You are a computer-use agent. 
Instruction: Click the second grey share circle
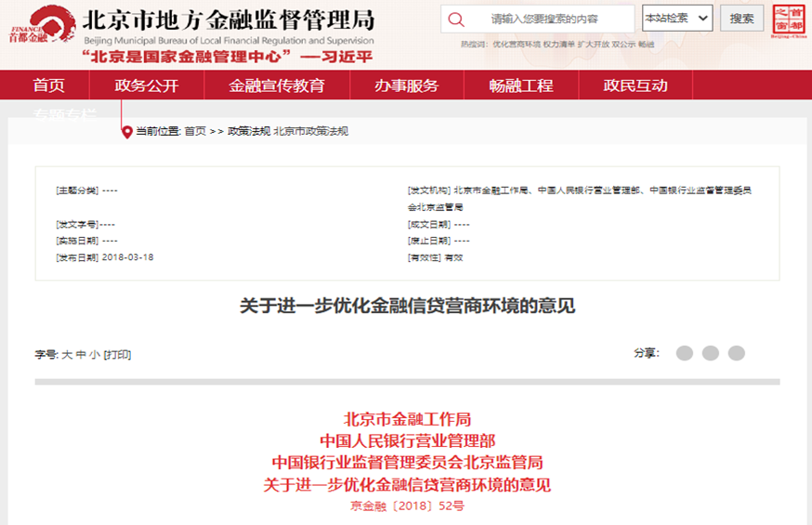[x=711, y=353]
